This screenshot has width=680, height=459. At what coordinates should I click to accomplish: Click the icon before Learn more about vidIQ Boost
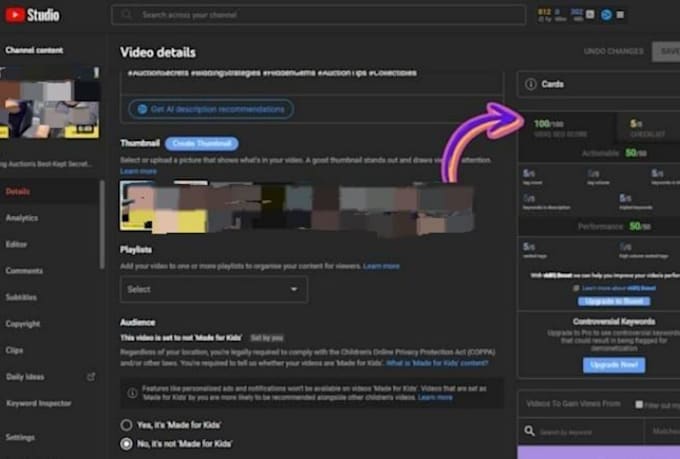(x=576, y=288)
